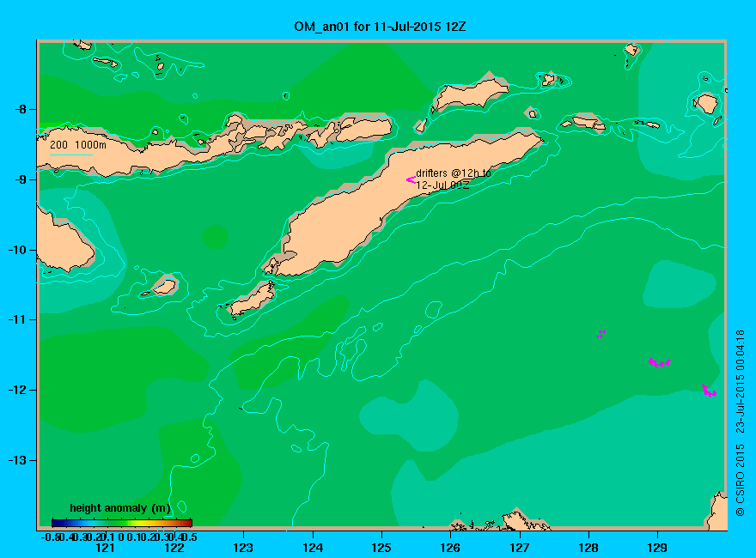The width and height of the screenshot is (756, 558).
Task: Click the magenta drifter arrow legend symbol
Action: pos(411,179)
